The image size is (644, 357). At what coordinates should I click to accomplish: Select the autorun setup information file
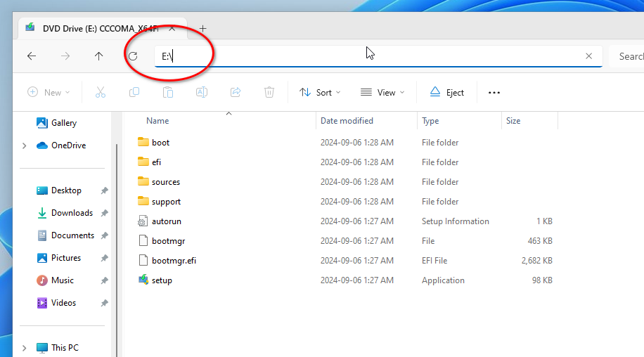[x=167, y=221]
